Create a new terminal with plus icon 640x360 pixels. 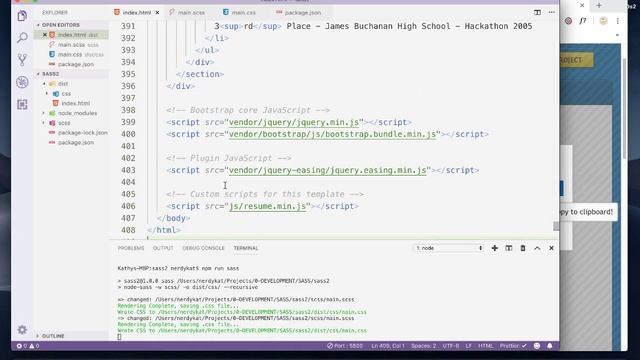click(x=494, y=248)
